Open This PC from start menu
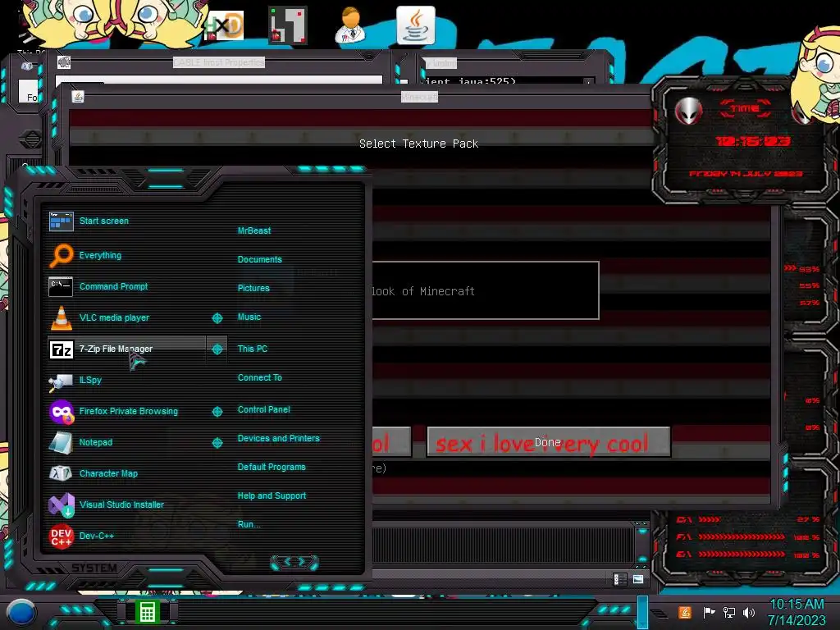Screen dimensions: 840x630 tap(253, 349)
